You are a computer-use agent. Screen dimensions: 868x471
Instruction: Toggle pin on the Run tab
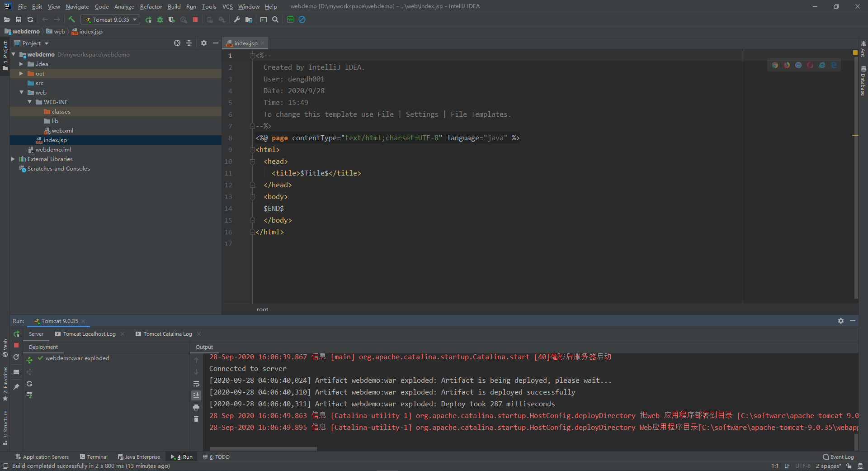tap(16, 386)
